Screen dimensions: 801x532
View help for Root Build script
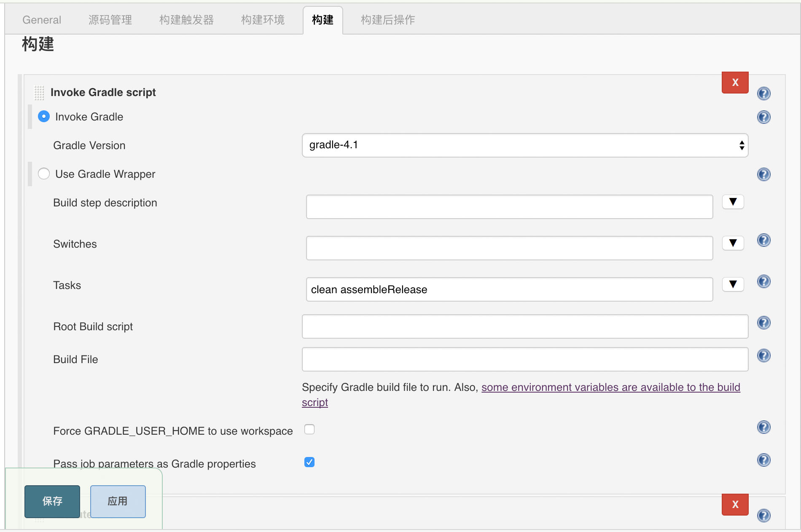763,323
